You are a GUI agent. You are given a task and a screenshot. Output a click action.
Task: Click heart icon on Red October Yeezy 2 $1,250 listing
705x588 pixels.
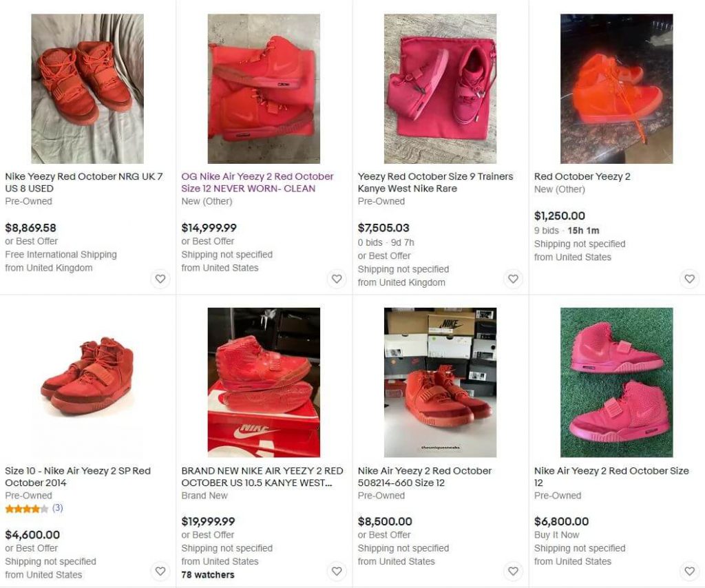689,279
